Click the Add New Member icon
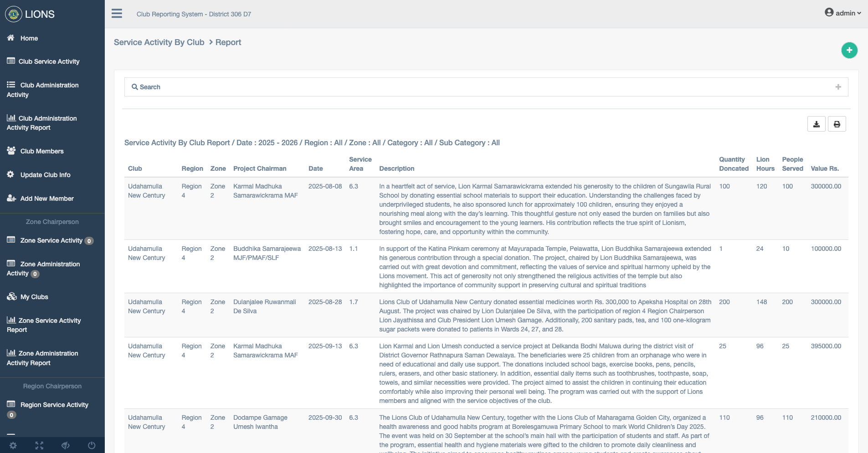 tap(10, 198)
